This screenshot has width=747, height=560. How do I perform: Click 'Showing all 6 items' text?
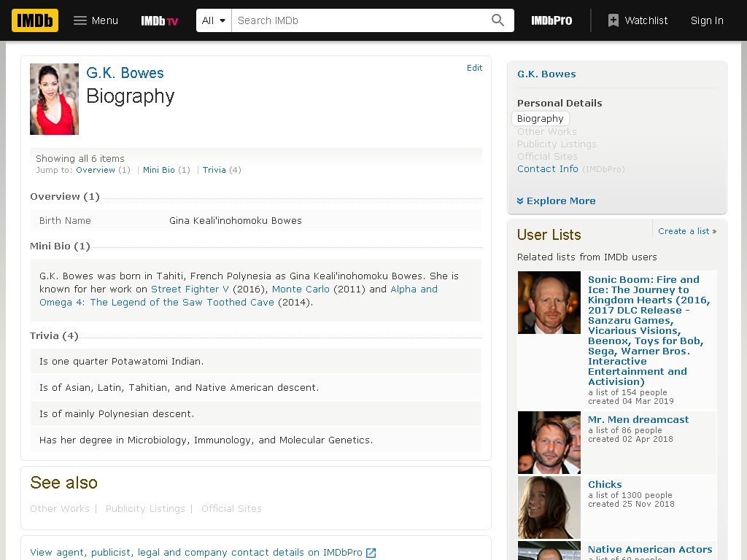click(80, 158)
